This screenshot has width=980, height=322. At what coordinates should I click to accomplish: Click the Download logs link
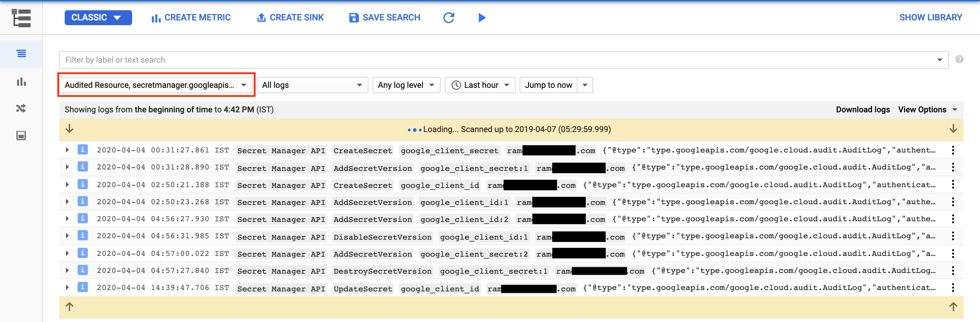[863, 110]
